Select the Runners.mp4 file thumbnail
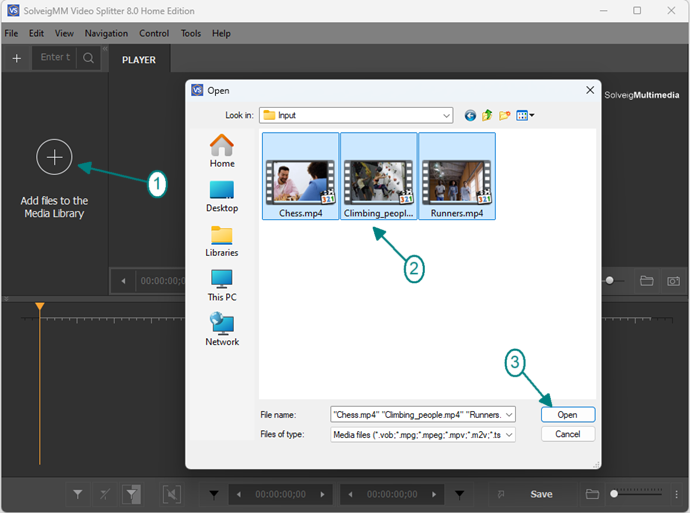This screenshot has width=690, height=513. pyautogui.click(x=457, y=176)
